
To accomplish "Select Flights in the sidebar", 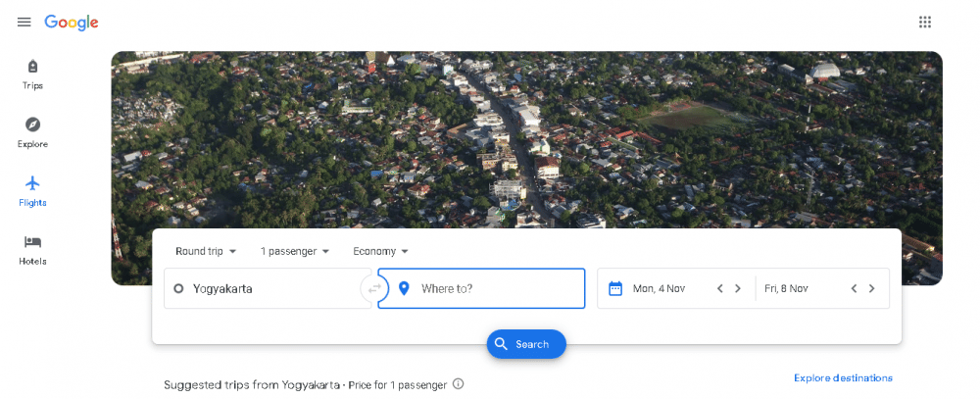I will tap(32, 191).
